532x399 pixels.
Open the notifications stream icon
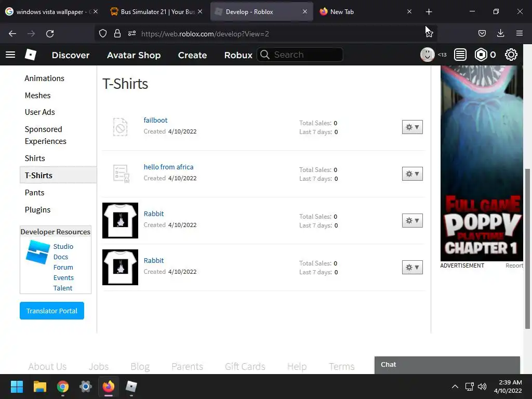point(460,55)
